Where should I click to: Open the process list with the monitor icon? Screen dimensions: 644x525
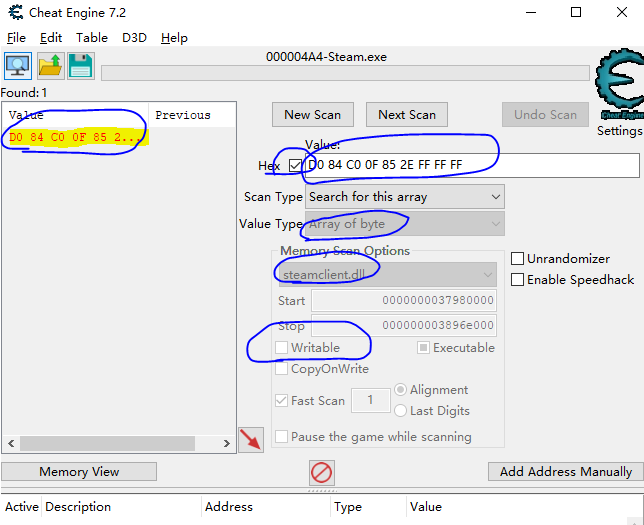pyautogui.click(x=18, y=66)
